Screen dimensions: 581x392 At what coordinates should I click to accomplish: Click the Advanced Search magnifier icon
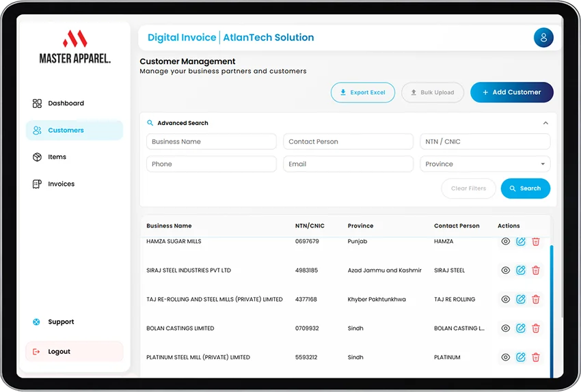tap(150, 123)
